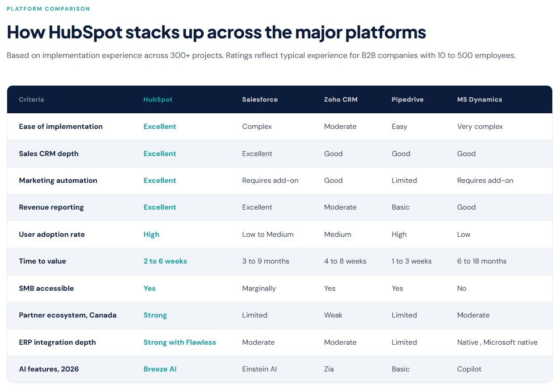Click the Platform Comparison section label
The height and width of the screenshot is (392, 559).
click(x=48, y=9)
